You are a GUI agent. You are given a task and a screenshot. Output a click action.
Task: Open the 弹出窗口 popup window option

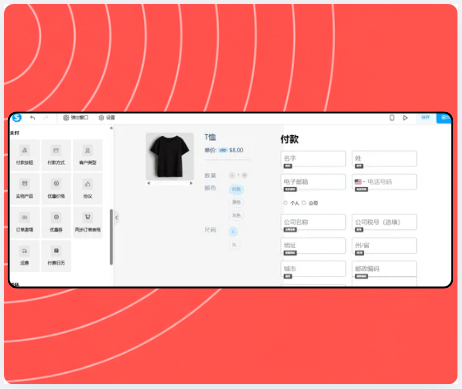(x=76, y=118)
